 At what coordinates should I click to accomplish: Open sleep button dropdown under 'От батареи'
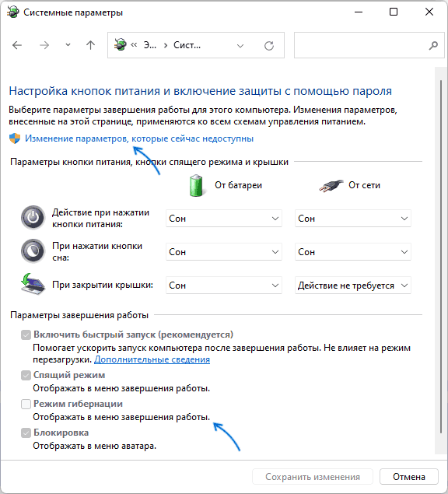[224, 252]
